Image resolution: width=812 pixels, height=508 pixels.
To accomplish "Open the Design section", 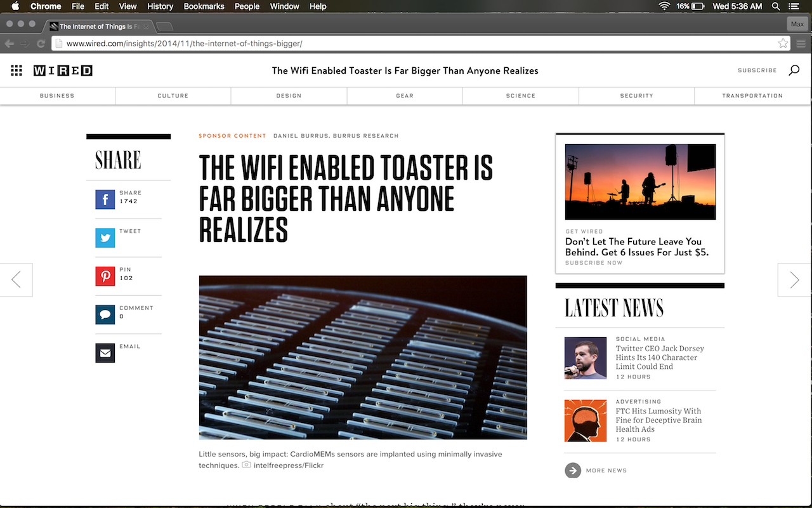I will (289, 96).
